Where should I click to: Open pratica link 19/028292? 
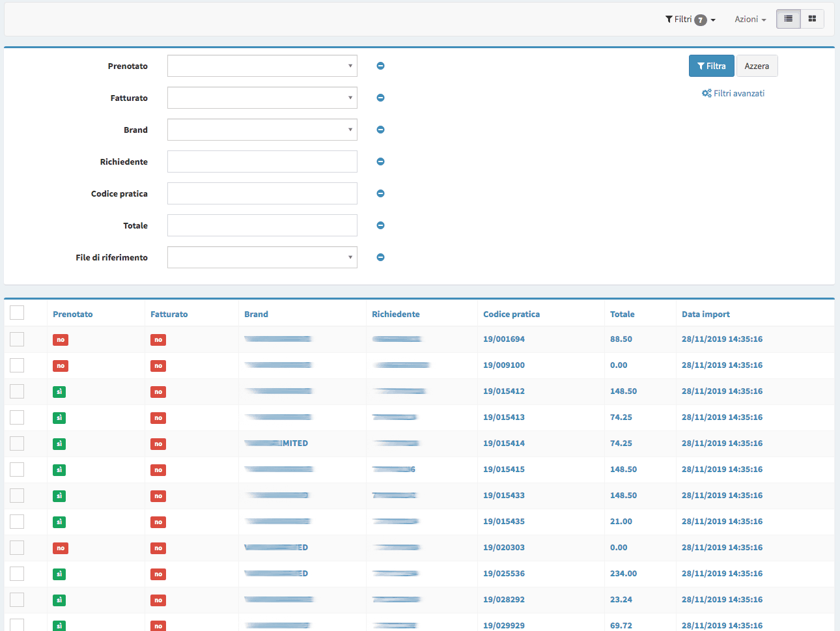point(504,600)
